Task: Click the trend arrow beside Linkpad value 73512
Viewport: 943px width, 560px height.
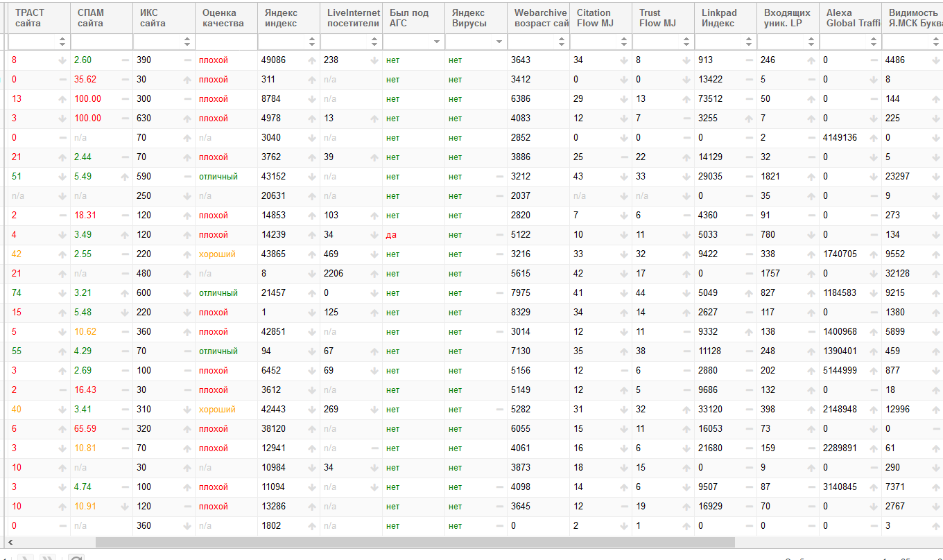Action: (749, 99)
